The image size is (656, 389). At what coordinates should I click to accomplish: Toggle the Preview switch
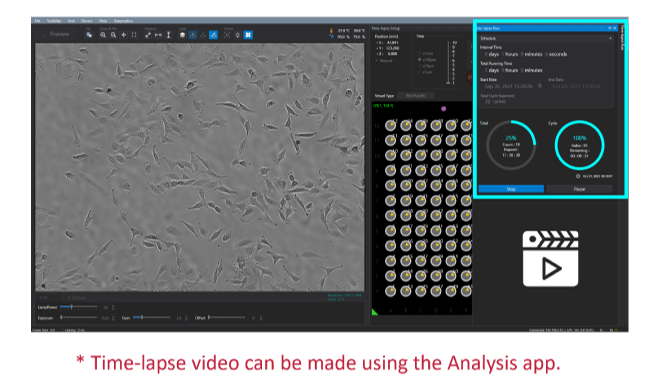point(44,34)
